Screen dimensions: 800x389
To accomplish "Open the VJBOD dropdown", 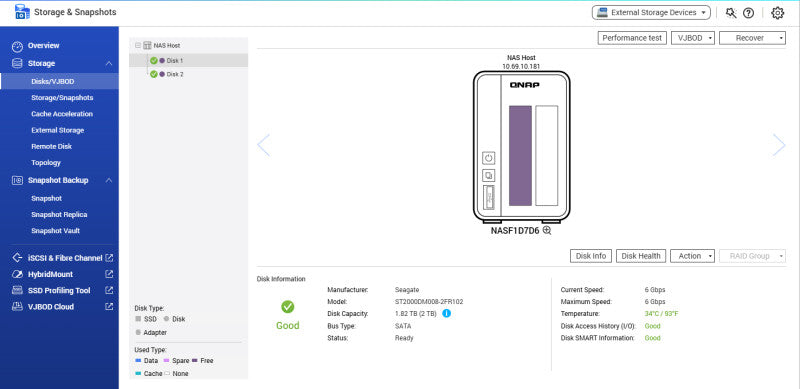I will 693,38.
